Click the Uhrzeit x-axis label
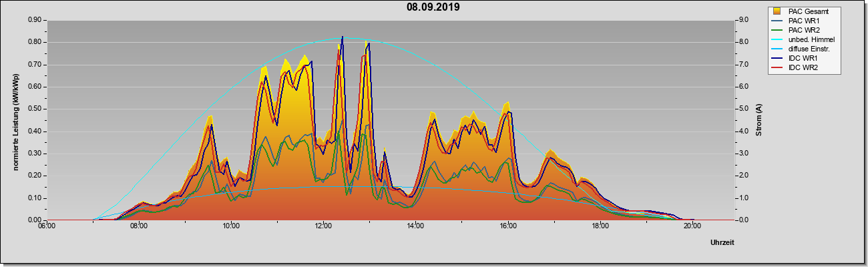868x267 pixels. [722, 243]
